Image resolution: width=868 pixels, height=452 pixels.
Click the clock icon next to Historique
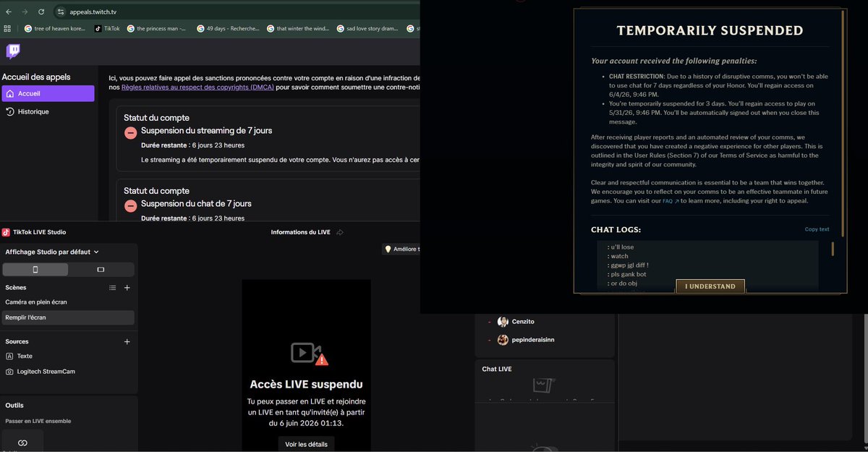(10, 112)
